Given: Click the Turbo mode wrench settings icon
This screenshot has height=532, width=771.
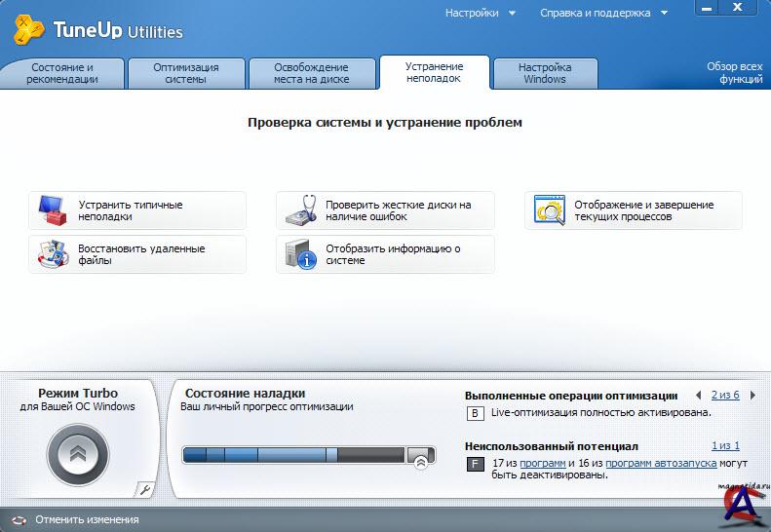Looking at the screenshot, I should (x=145, y=489).
